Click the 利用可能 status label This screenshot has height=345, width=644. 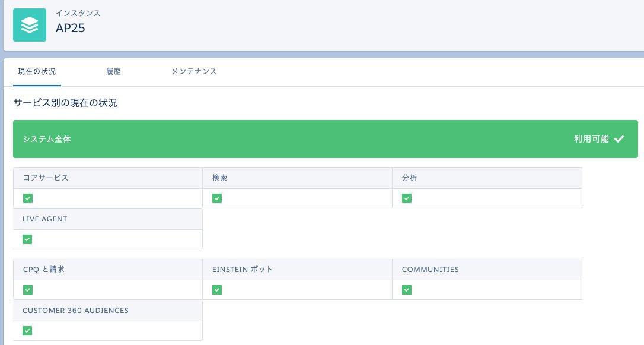[x=591, y=139]
